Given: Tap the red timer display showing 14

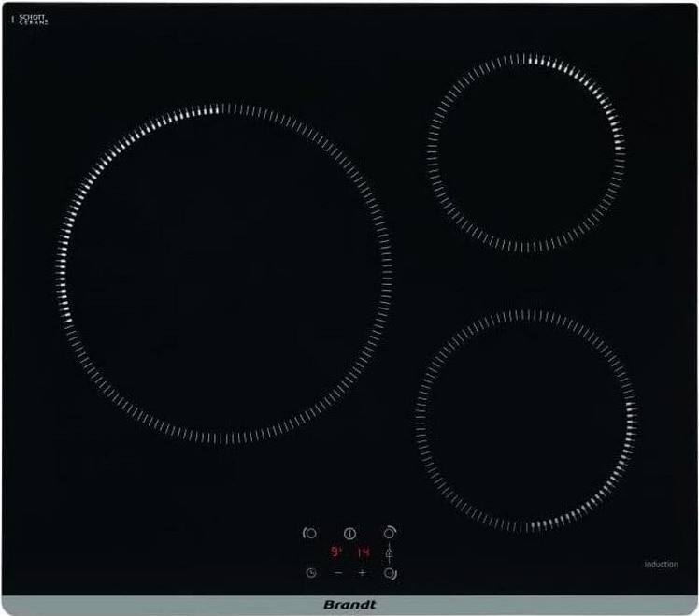Looking at the screenshot, I should (x=364, y=552).
